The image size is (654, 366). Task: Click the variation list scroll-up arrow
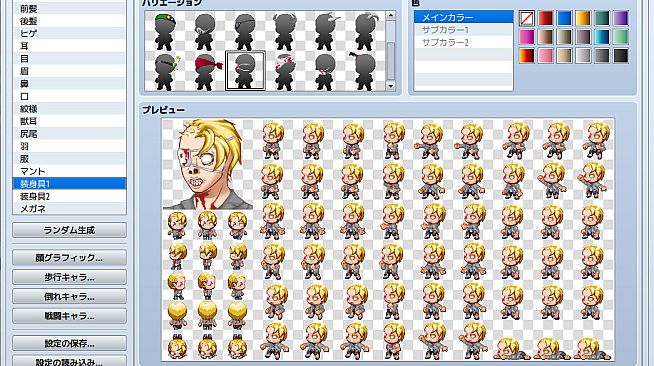390,15
